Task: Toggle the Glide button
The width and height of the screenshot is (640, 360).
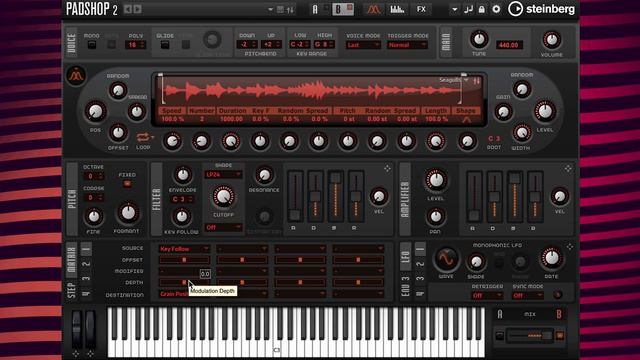Action: [x=165, y=44]
